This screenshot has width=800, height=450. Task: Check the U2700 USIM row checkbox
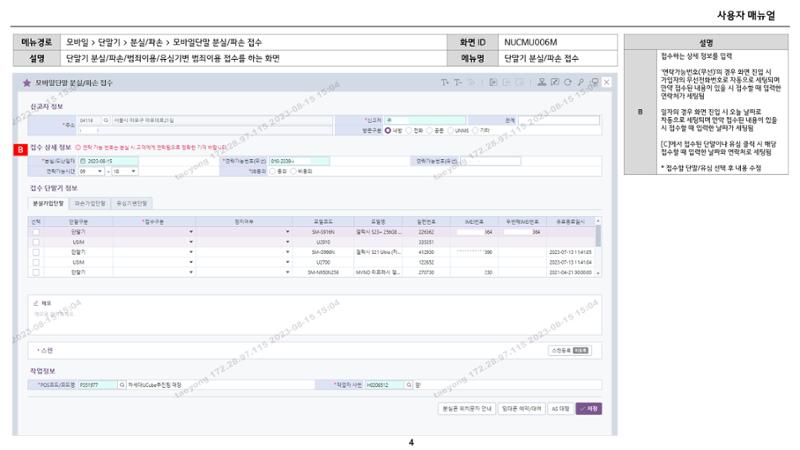coord(36,262)
